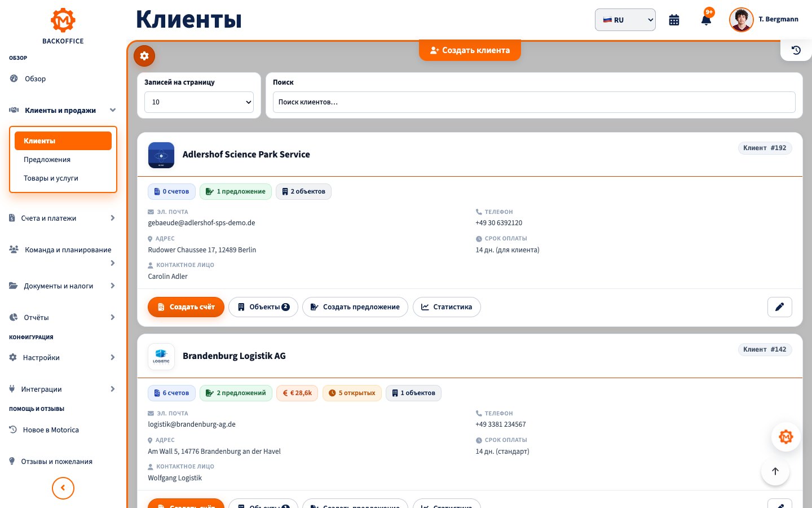Click Команда и планирование people icon
Viewport: 812px width, 508px height.
tap(14, 249)
